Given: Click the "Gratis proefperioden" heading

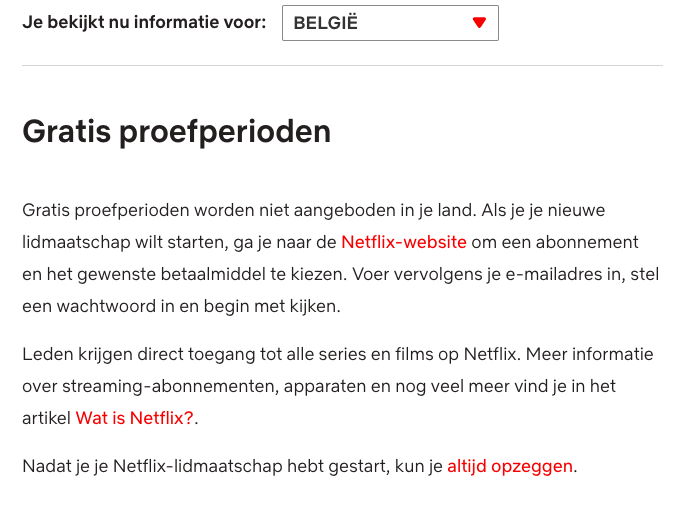Looking at the screenshot, I should (176, 131).
